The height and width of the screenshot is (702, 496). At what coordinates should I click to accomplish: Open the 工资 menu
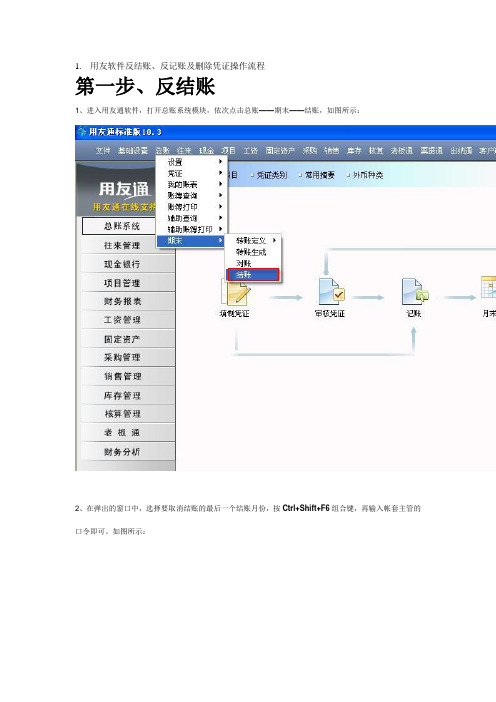tap(250, 151)
